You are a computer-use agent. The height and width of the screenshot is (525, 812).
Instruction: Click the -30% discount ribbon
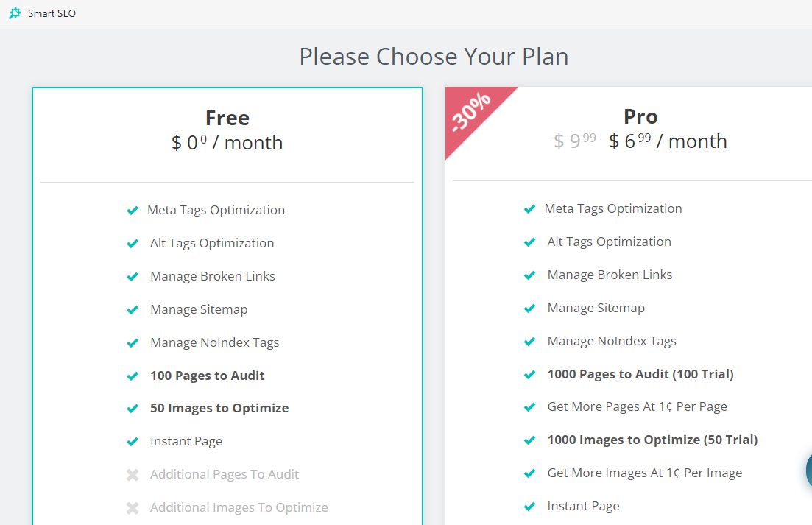(x=474, y=116)
